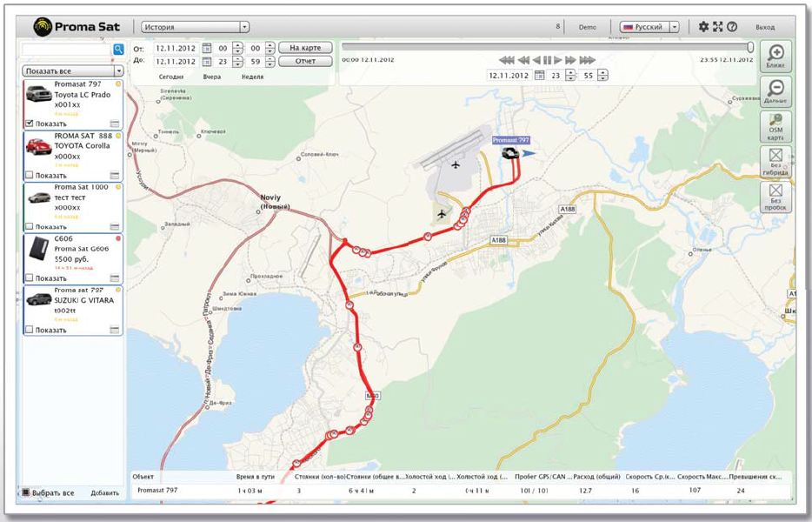Open the playback date calendar icon
The height and width of the screenshot is (522, 812).
(540, 75)
